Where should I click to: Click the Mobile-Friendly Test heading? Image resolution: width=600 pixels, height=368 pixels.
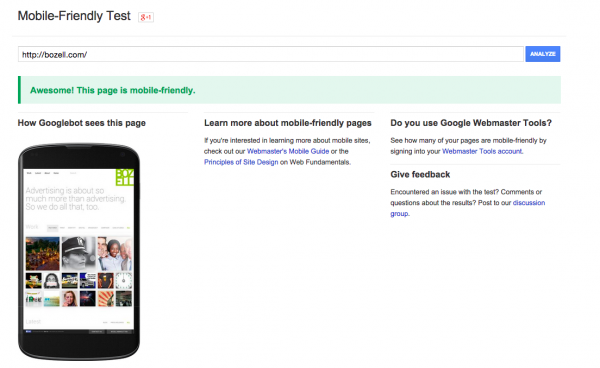[74, 16]
